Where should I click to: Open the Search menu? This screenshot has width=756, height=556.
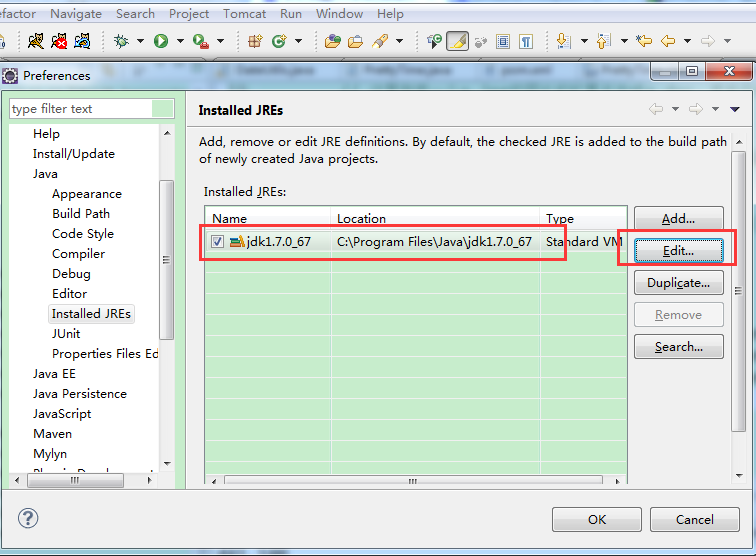point(135,14)
